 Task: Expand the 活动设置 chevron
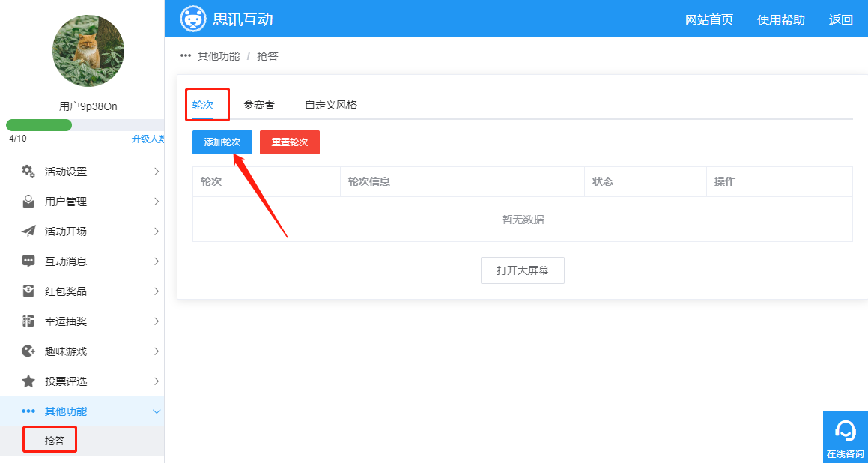click(157, 171)
